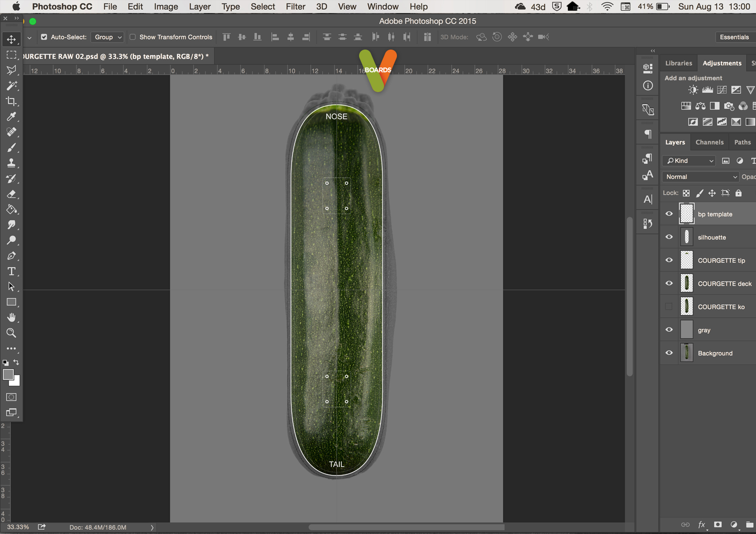The height and width of the screenshot is (534, 756).
Task: Reset default foreground and background colors
Action: click(6, 363)
